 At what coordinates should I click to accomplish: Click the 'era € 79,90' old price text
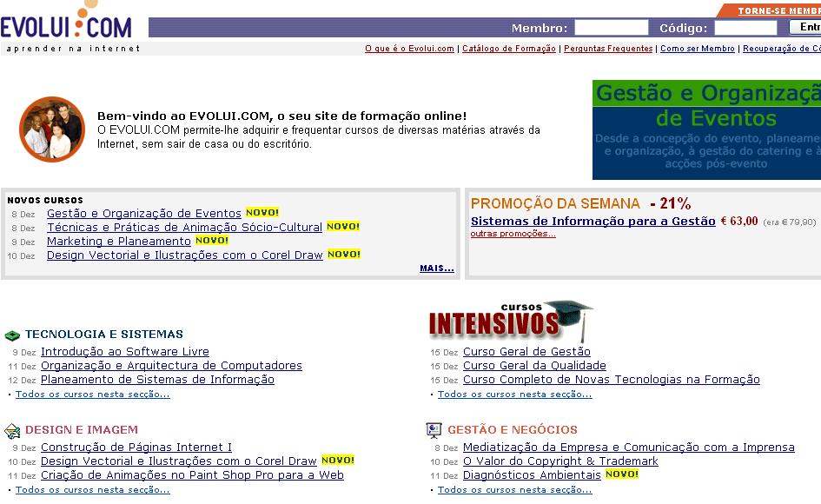point(790,222)
